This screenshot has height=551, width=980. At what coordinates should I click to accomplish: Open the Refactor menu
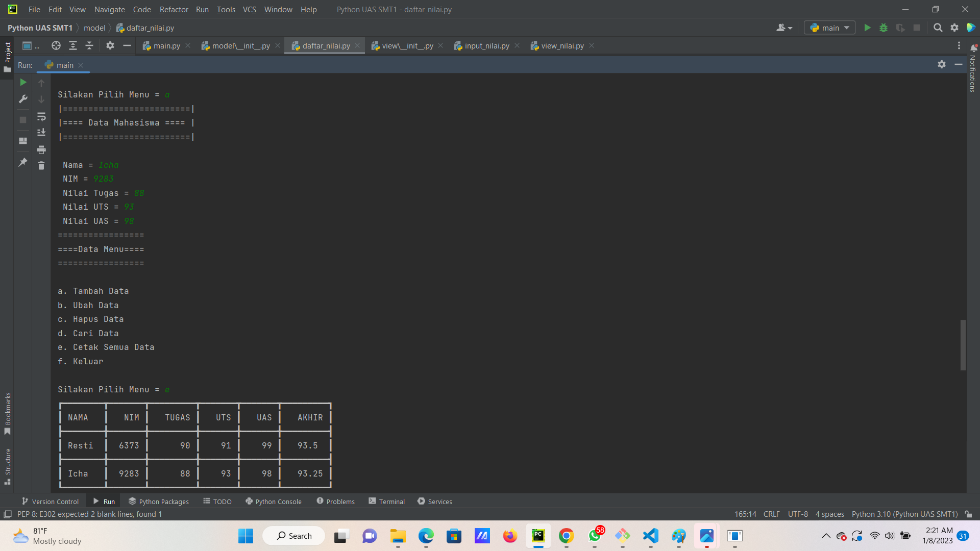click(x=174, y=9)
